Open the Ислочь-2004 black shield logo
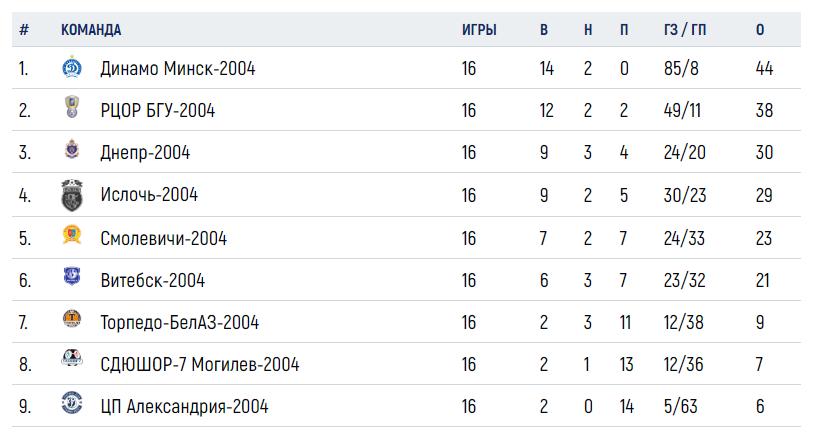This screenshot has height=442, width=814. [72, 195]
